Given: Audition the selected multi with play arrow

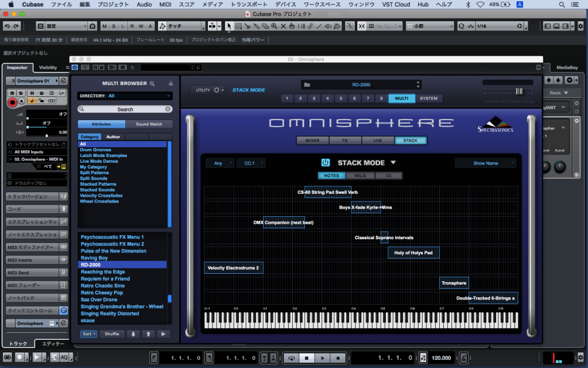Looking at the screenshot, I should pyautogui.click(x=163, y=334).
